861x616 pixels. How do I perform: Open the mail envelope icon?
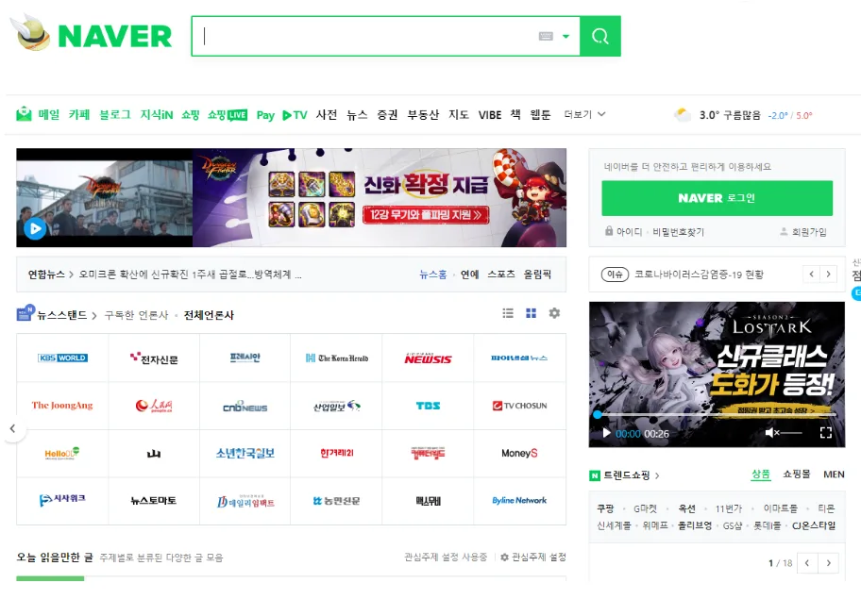(24, 114)
